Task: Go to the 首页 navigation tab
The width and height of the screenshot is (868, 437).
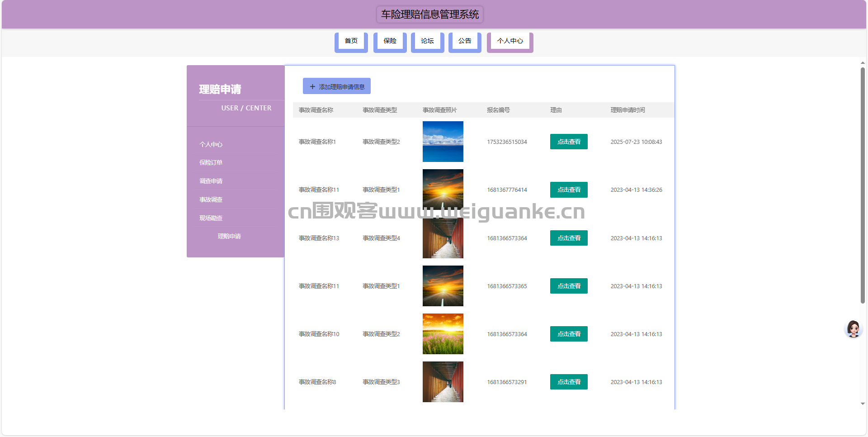Action: 351,42
